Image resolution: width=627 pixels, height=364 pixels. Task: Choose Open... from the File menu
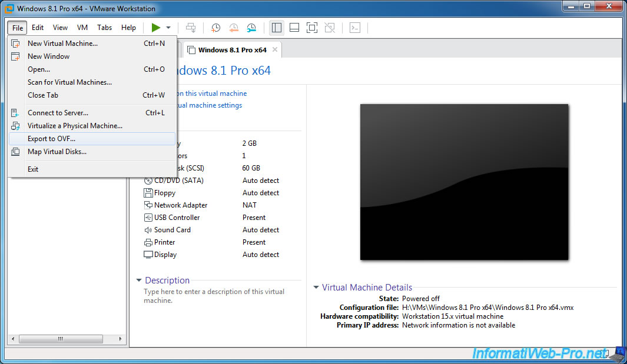(x=92, y=69)
